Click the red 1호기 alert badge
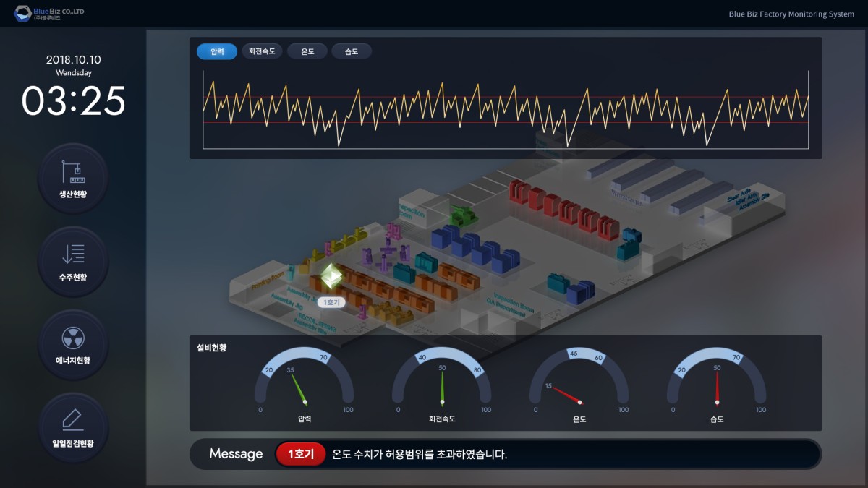868x488 pixels. 301,454
